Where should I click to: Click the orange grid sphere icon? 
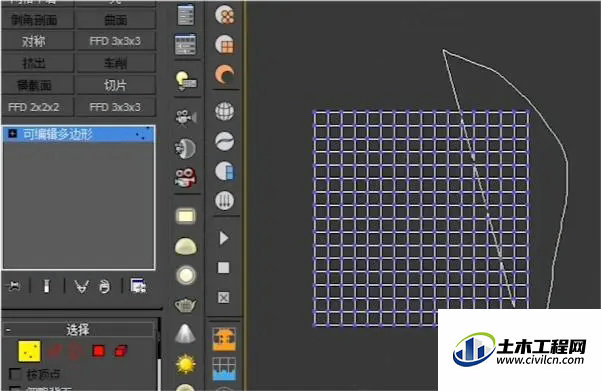tap(225, 44)
